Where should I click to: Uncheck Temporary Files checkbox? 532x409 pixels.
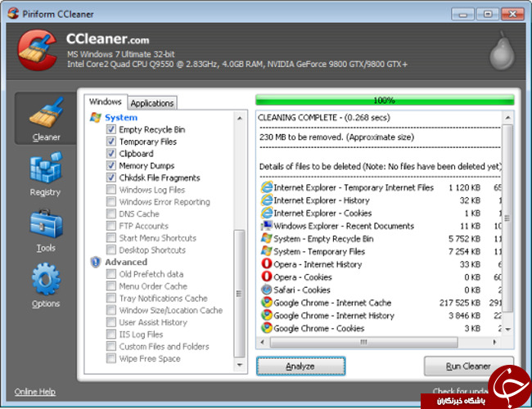pyautogui.click(x=111, y=141)
